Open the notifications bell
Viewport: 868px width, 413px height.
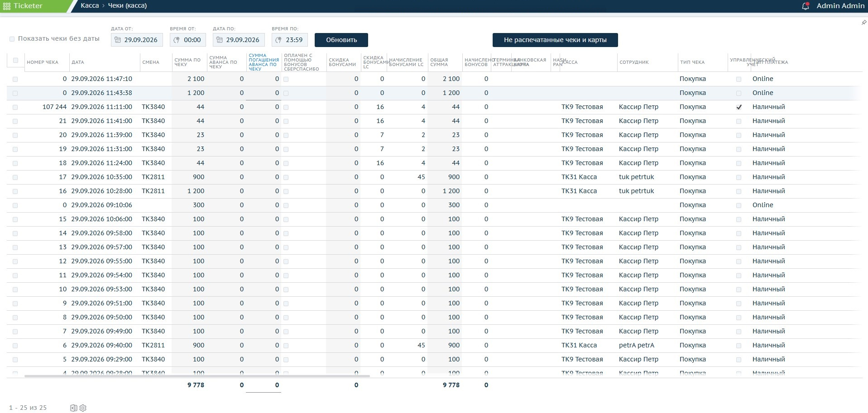tap(806, 6)
